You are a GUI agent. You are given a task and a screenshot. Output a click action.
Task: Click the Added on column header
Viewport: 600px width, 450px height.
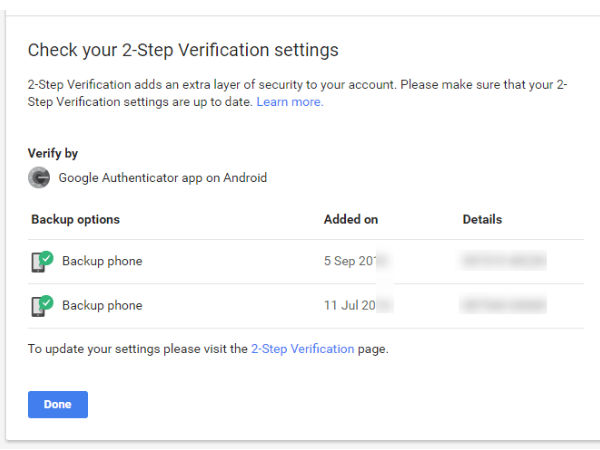point(350,220)
